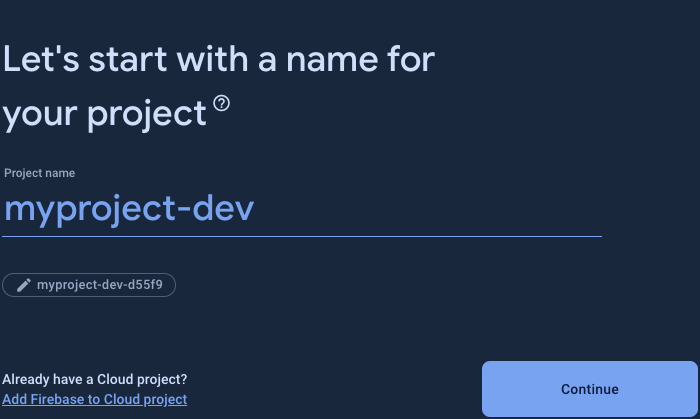This screenshot has width=700, height=419.
Task: Click the help question mark icon
Action: click(221, 104)
